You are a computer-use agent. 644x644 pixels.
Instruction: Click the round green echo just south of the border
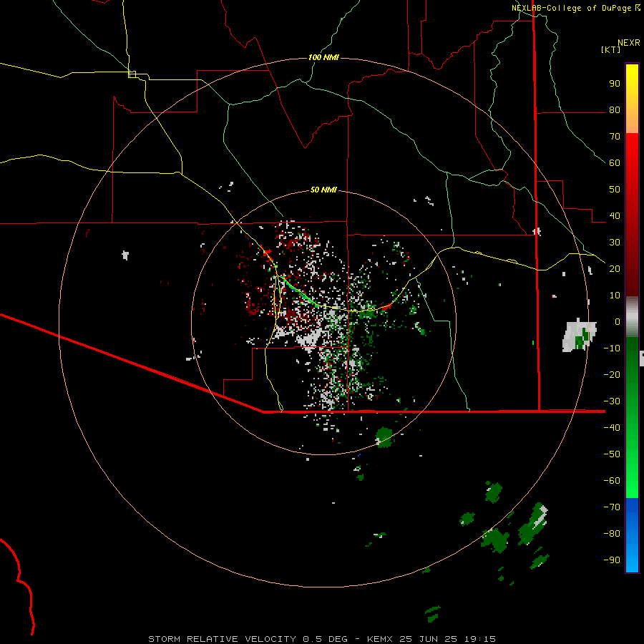coord(384,437)
